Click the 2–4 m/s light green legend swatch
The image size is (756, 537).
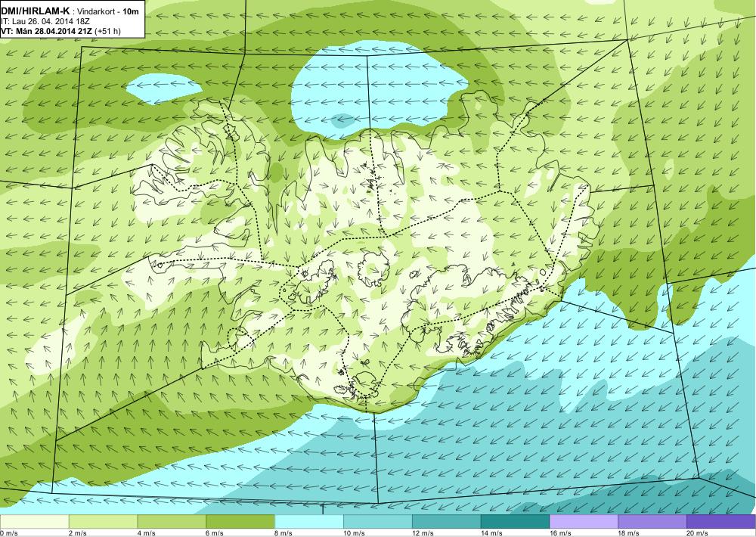pos(103,522)
